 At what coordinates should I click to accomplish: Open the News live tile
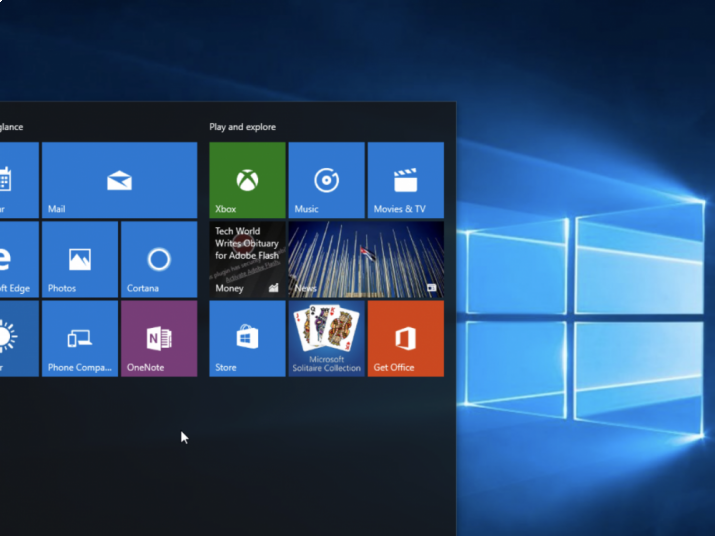pos(366,260)
